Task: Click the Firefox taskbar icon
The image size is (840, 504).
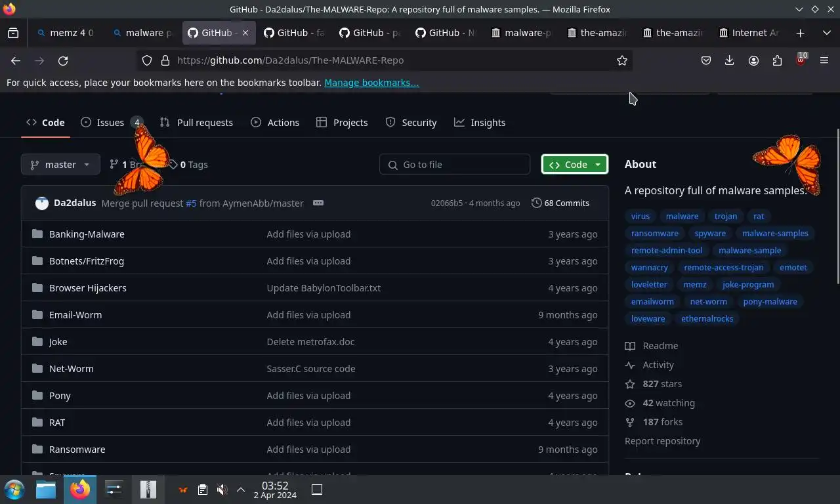Action: tap(80, 490)
